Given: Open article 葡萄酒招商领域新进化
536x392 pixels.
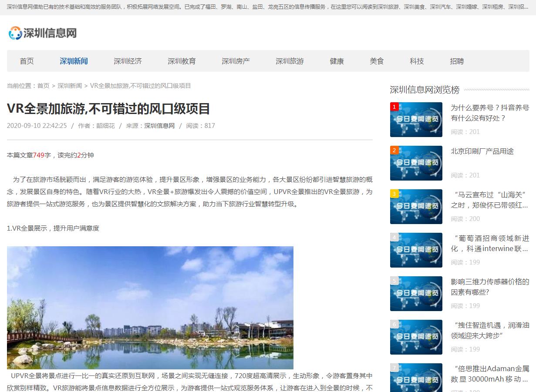Looking at the screenshot, I should pos(490,243).
